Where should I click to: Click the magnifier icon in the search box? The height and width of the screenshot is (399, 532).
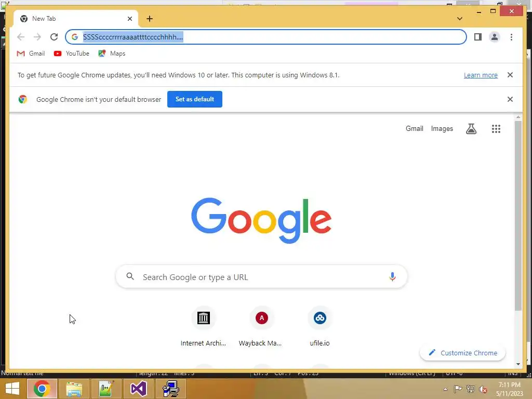[x=130, y=276]
